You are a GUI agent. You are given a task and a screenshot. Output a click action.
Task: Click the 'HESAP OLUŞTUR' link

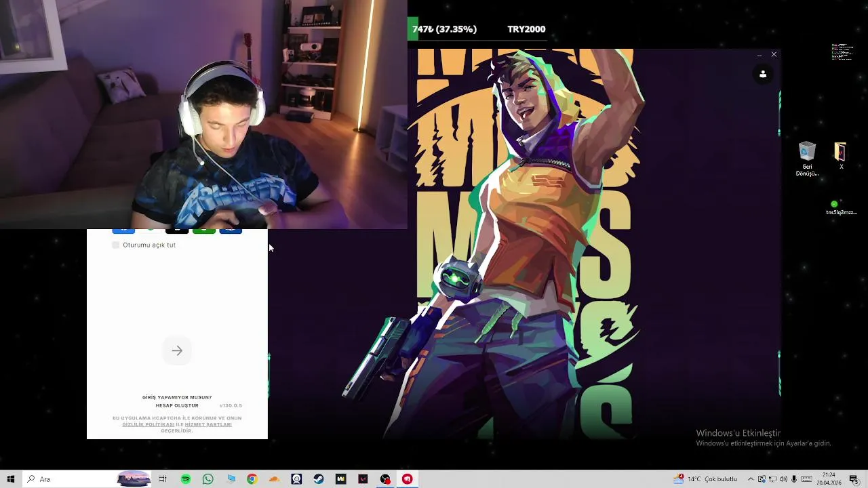tap(177, 405)
